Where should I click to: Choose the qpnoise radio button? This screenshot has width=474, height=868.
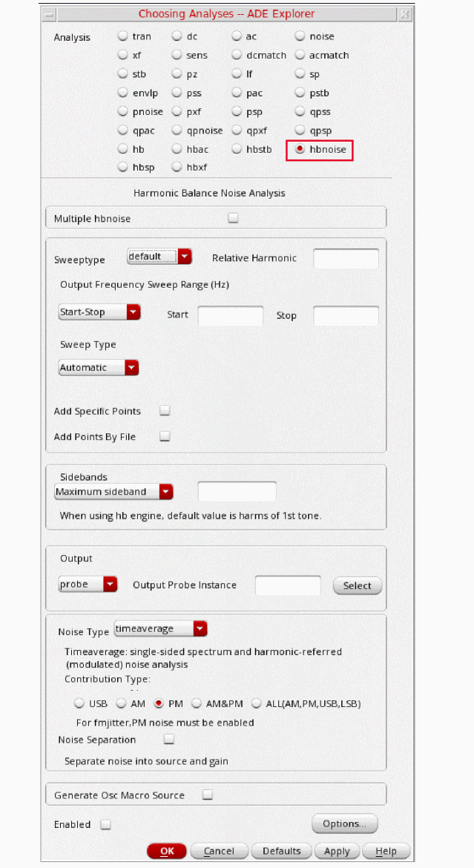(177, 131)
